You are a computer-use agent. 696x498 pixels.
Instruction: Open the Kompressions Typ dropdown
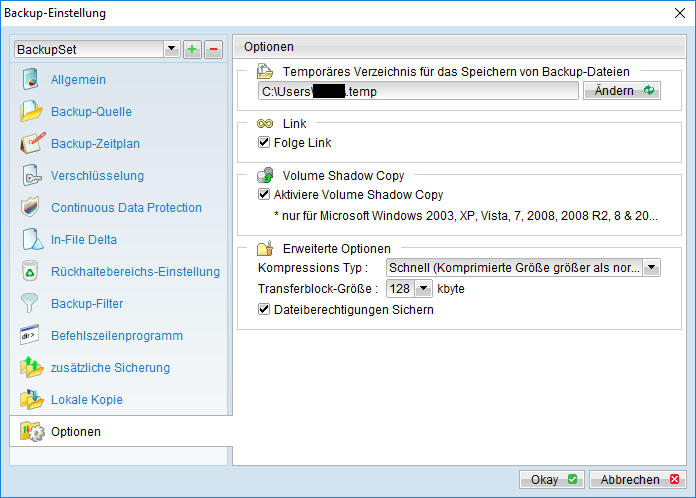[652, 268]
